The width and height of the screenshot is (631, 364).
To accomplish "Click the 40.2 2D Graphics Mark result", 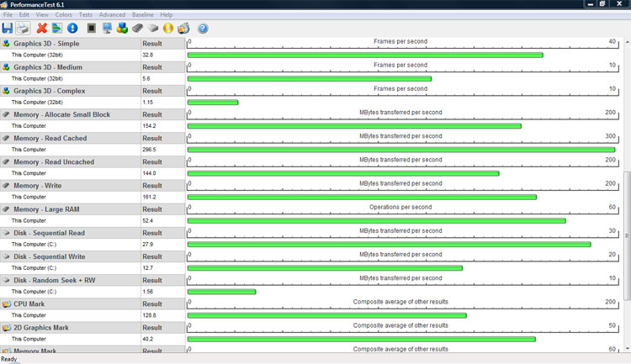I will click(148, 339).
